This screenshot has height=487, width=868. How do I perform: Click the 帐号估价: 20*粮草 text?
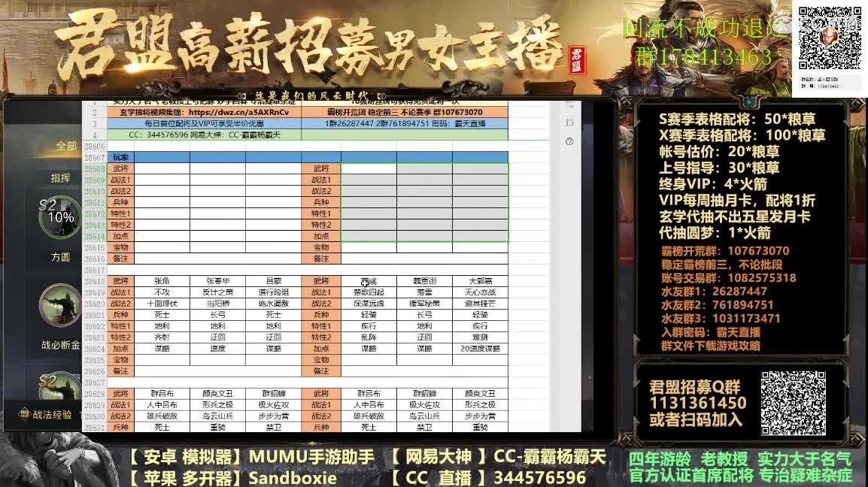tap(719, 152)
